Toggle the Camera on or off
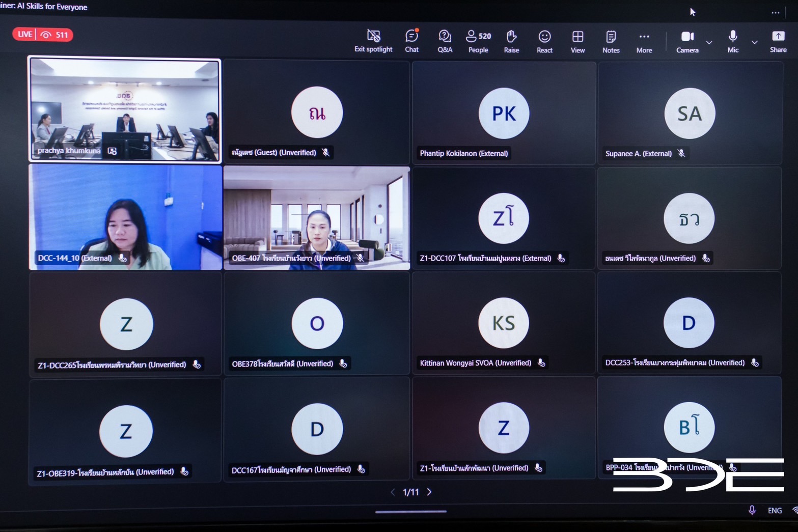Image resolution: width=798 pixels, height=532 pixels. tap(687, 41)
